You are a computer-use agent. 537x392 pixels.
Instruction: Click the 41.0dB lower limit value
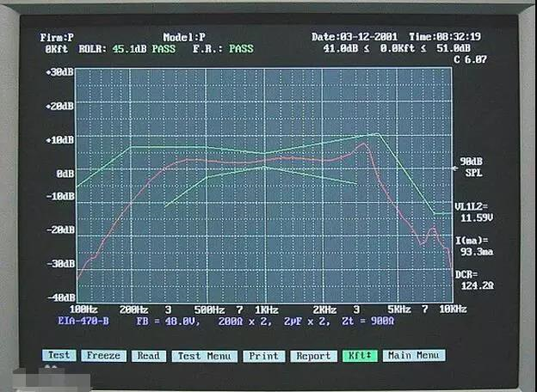[341, 49]
